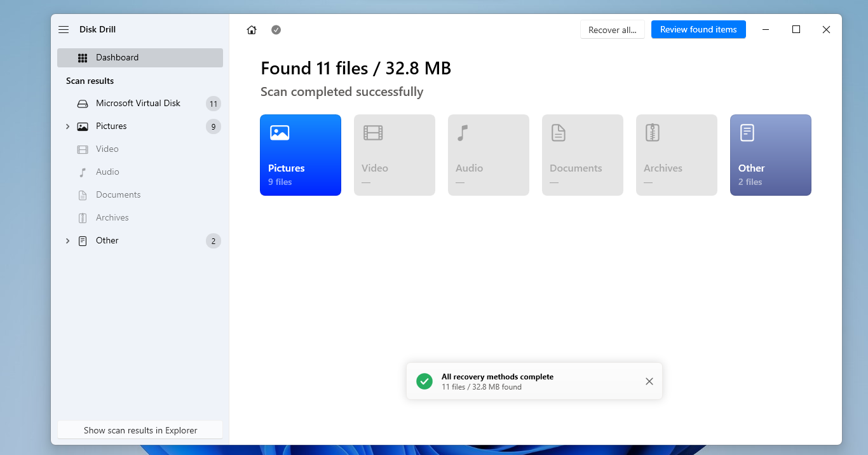Show scan results in Explorer
868x455 pixels.
[140, 430]
